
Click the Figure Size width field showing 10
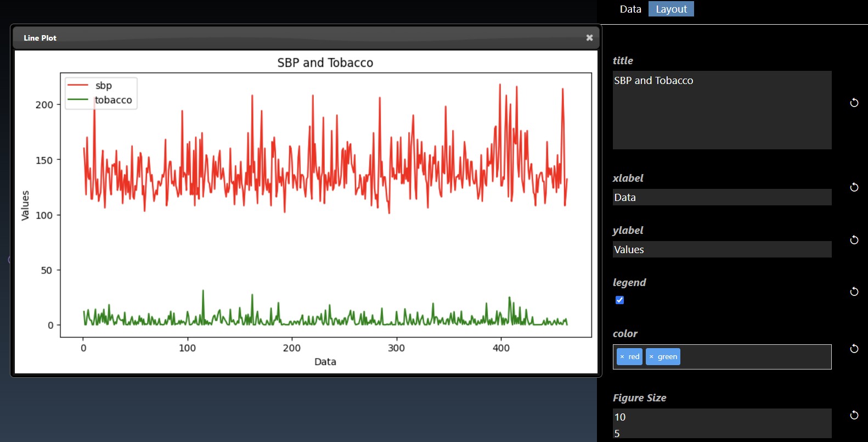coord(722,417)
